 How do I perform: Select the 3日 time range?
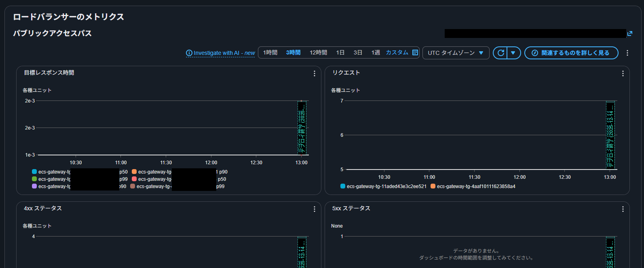point(358,52)
